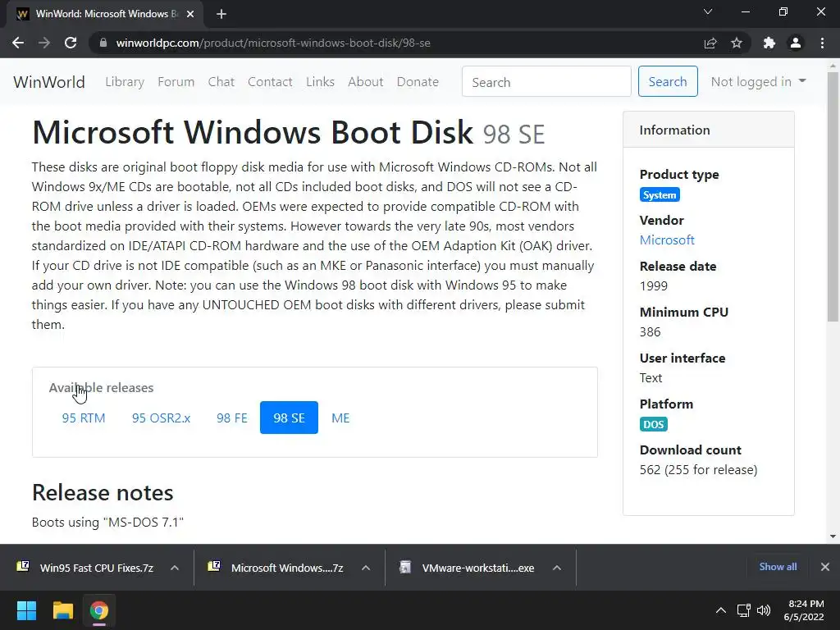Screen dimensions: 840x630
Task: Expand options for VMware-workstati....exe download
Action: coord(557,568)
